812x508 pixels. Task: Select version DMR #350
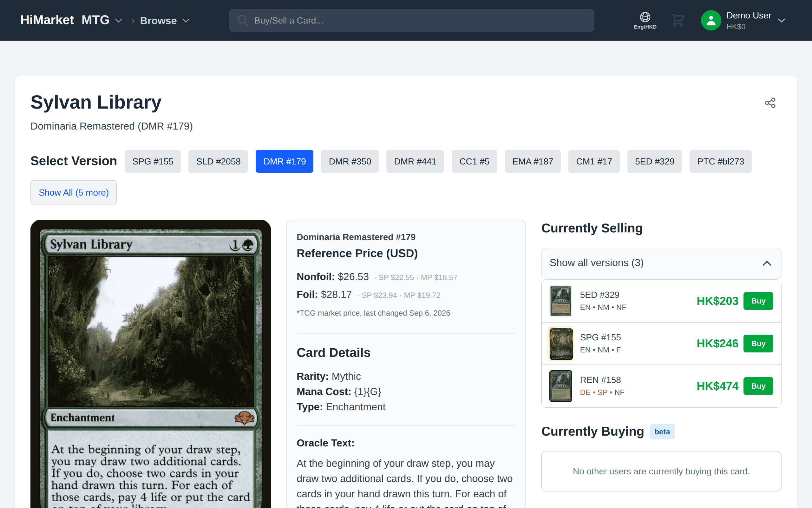[x=350, y=161]
